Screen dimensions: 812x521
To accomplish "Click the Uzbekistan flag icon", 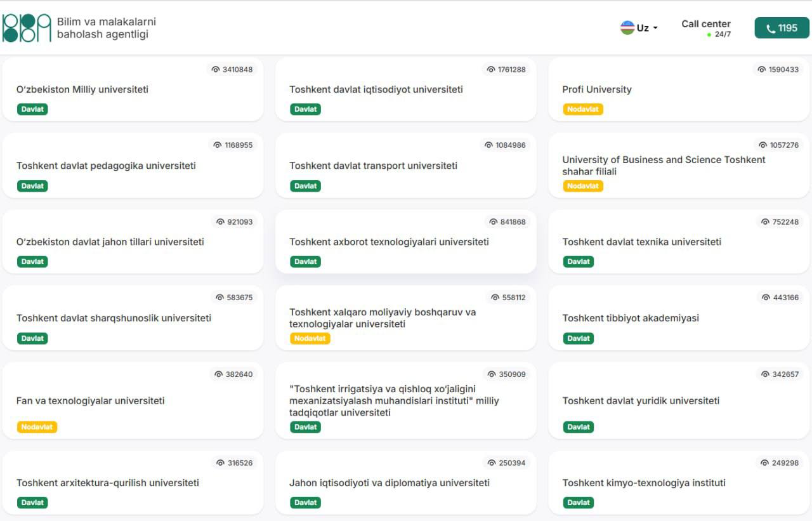I will click(627, 28).
